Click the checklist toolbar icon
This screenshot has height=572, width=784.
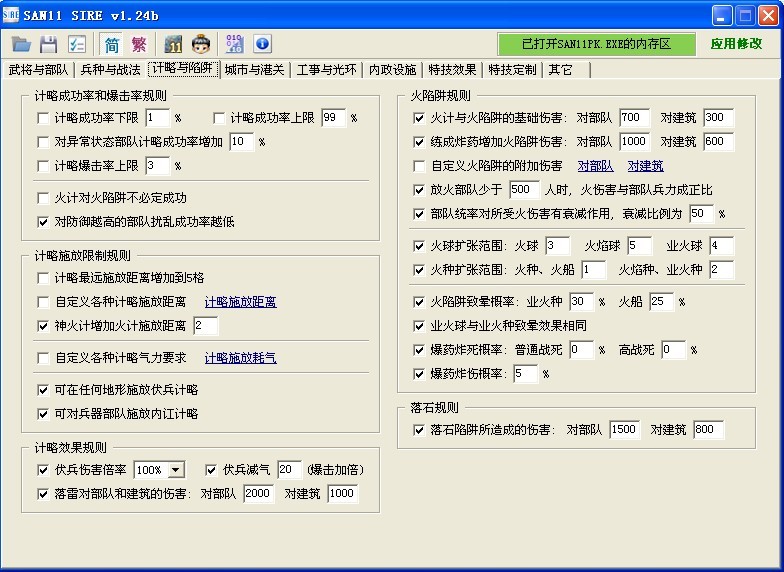(76, 44)
